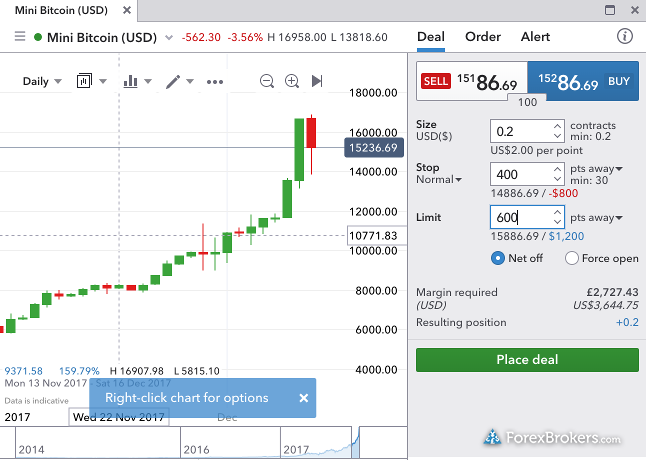Maximize the deal ticket window
This screenshot has width=646, height=460.
coord(610,9)
